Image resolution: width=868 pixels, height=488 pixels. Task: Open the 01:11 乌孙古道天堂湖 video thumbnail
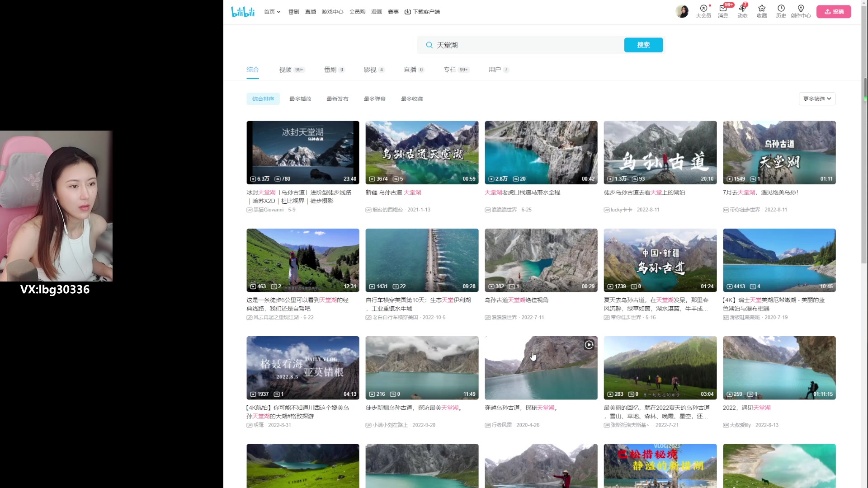(x=779, y=152)
